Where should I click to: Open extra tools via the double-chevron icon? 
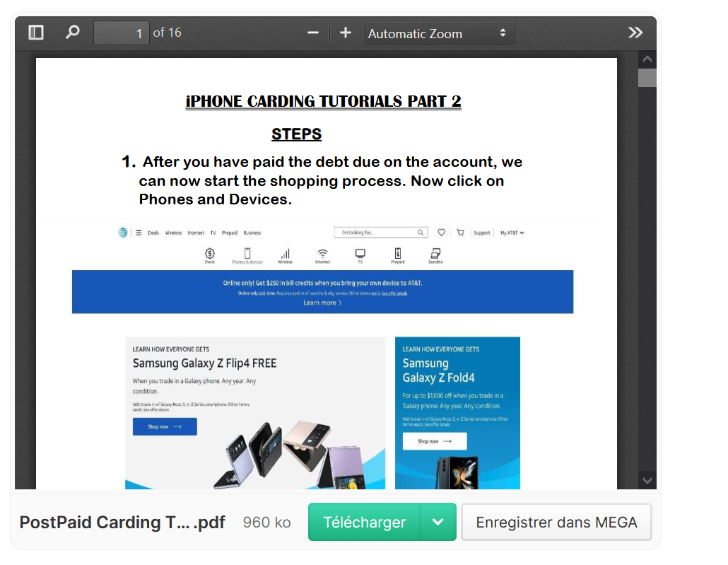(x=635, y=32)
